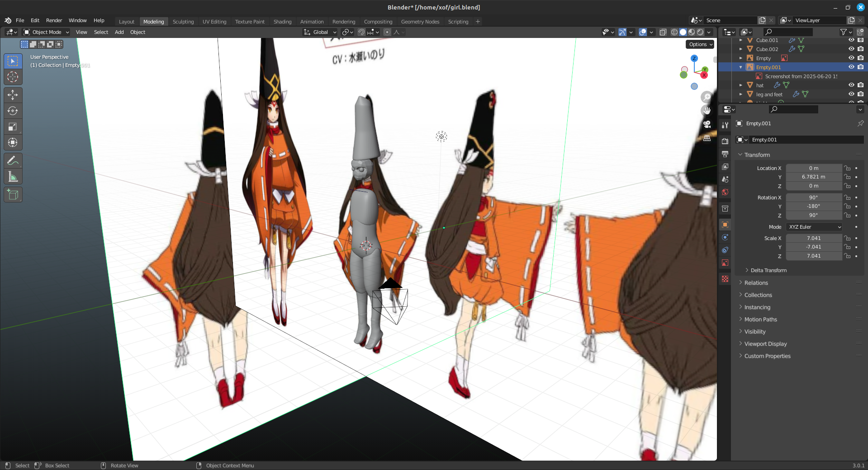This screenshot has width=868, height=470.
Task: Open Physics properties tab
Action: pyautogui.click(x=725, y=237)
